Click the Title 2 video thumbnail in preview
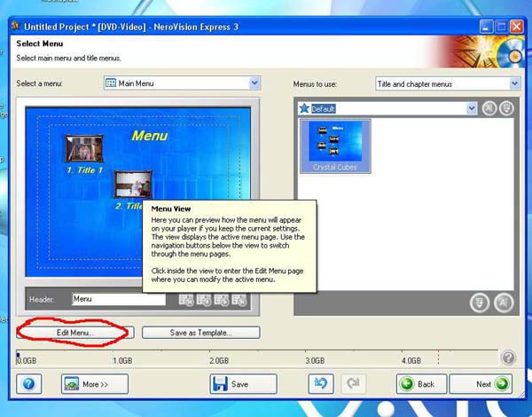The height and width of the screenshot is (417, 532). (x=133, y=185)
